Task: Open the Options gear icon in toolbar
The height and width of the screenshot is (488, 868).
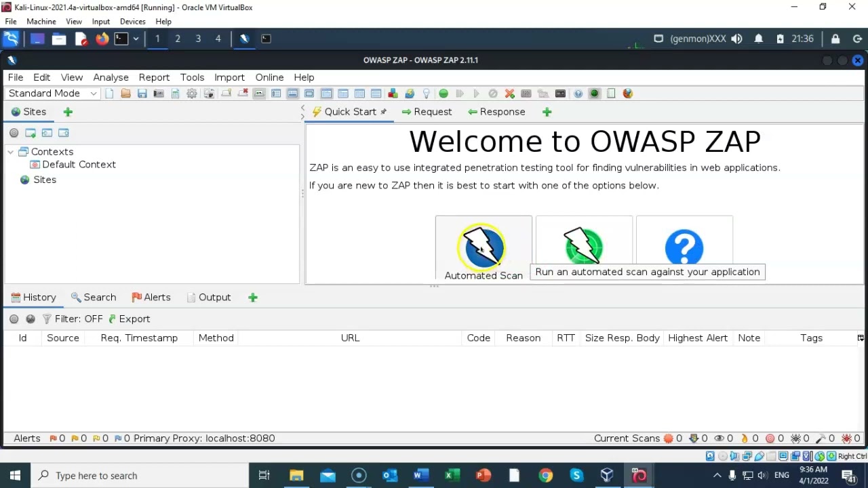Action: (192, 94)
